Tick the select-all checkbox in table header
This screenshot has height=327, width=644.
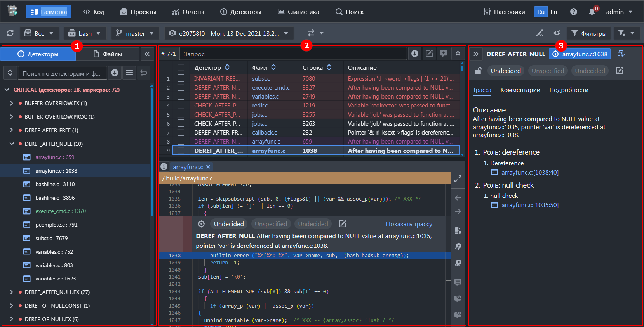pos(181,67)
